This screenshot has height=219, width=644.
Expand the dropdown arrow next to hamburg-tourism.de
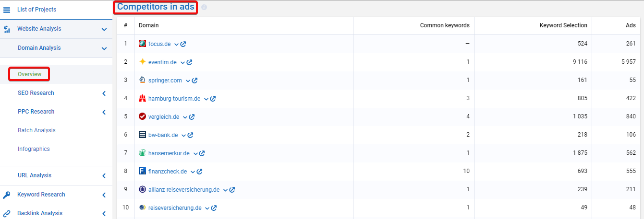tap(206, 99)
